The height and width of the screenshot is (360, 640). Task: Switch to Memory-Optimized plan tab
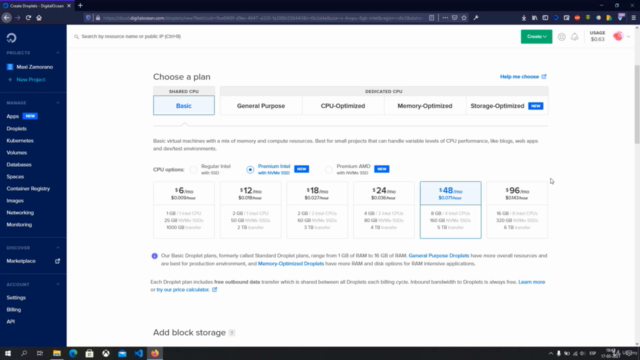425,106
